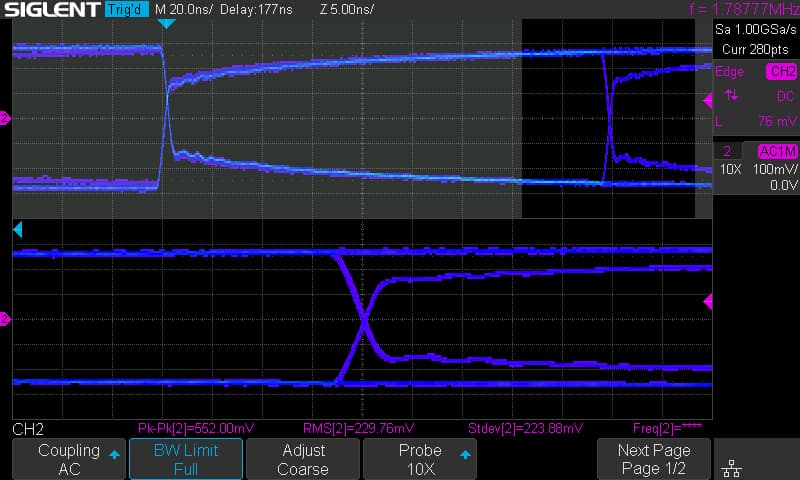Click the Pk-Pk[2] measurement readout
The image size is (800, 480).
[188, 429]
